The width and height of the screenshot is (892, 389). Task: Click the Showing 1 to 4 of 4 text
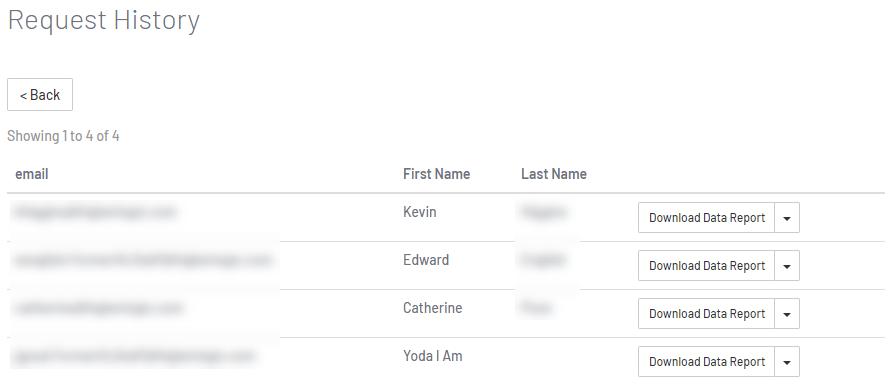tap(63, 136)
